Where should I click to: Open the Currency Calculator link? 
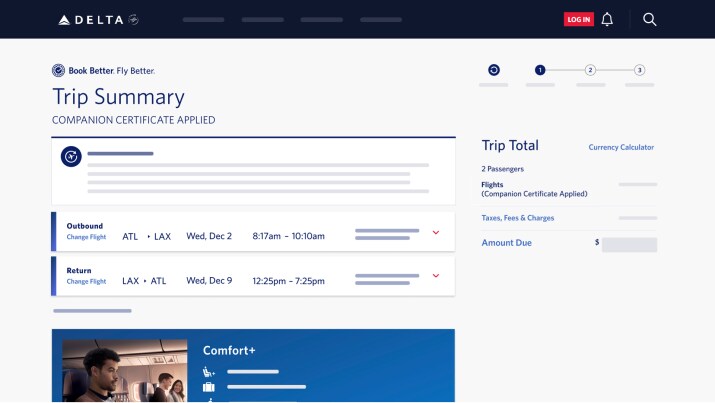(621, 147)
